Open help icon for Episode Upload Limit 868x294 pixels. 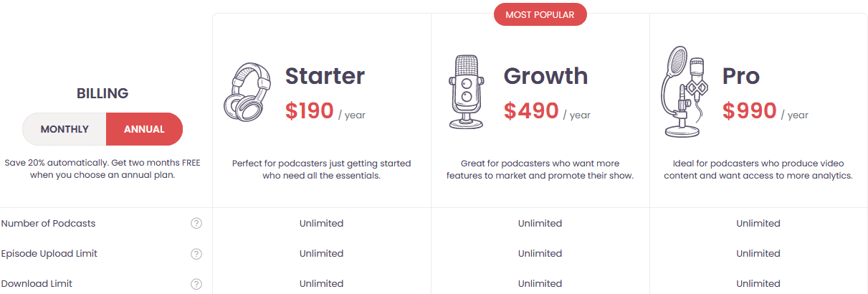click(x=196, y=254)
